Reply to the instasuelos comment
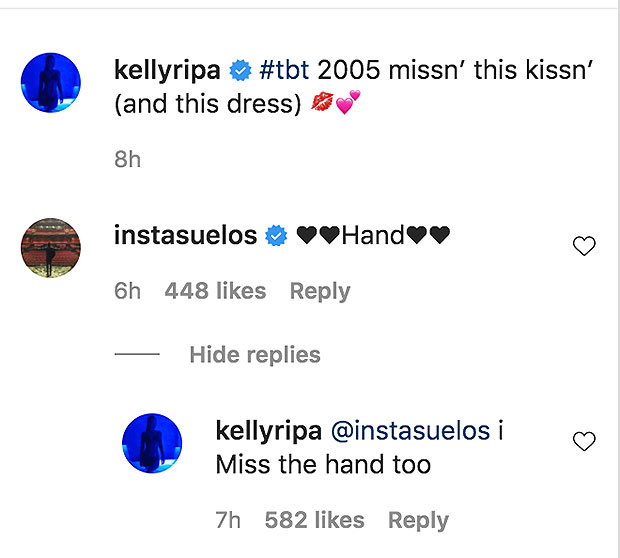This screenshot has width=620, height=558. 320,291
